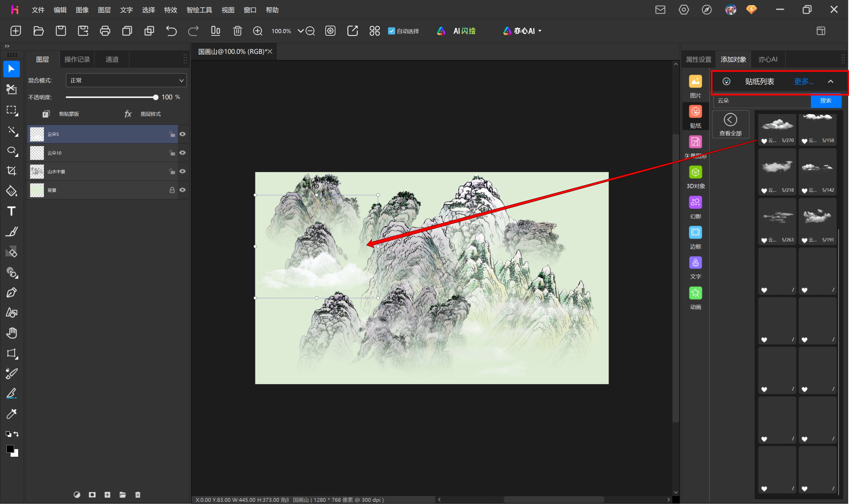Launch AI闪绘 feature
Screen dimensions: 849x504
[x=457, y=31]
